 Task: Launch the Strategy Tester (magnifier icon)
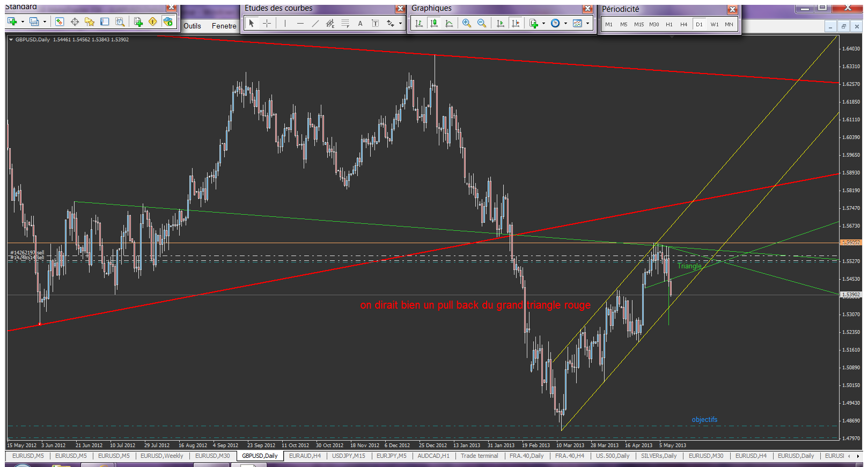pos(120,21)
